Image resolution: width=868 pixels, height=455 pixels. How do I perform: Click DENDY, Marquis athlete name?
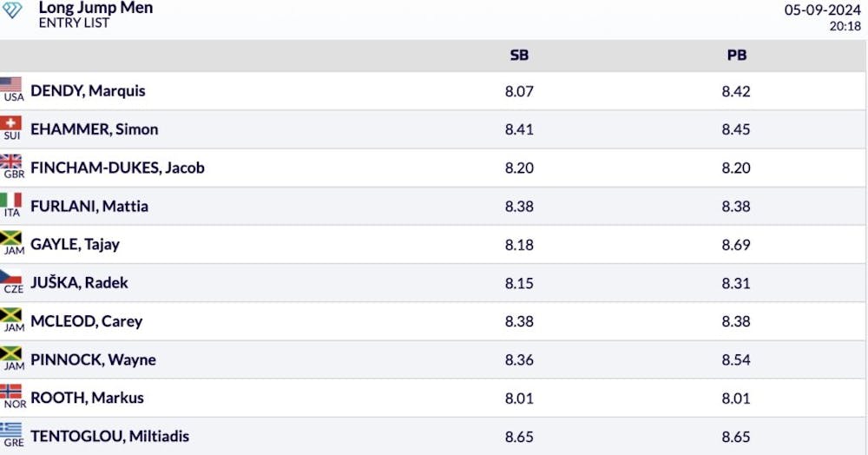(88, 91)
